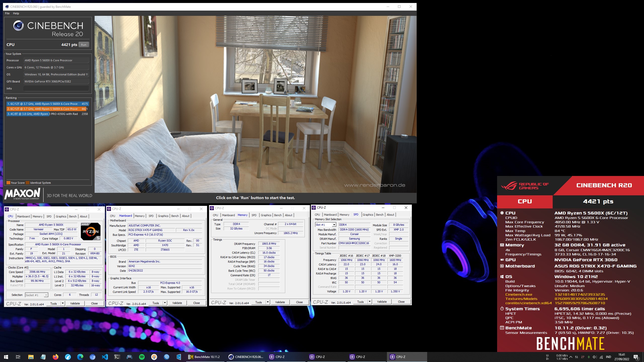The image size is (644, 362).
Task: Show hidden system tray icons
Action: (571, 357)
